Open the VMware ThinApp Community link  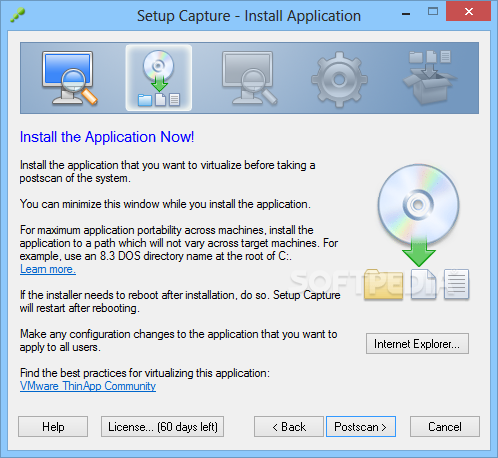point(88,386)
